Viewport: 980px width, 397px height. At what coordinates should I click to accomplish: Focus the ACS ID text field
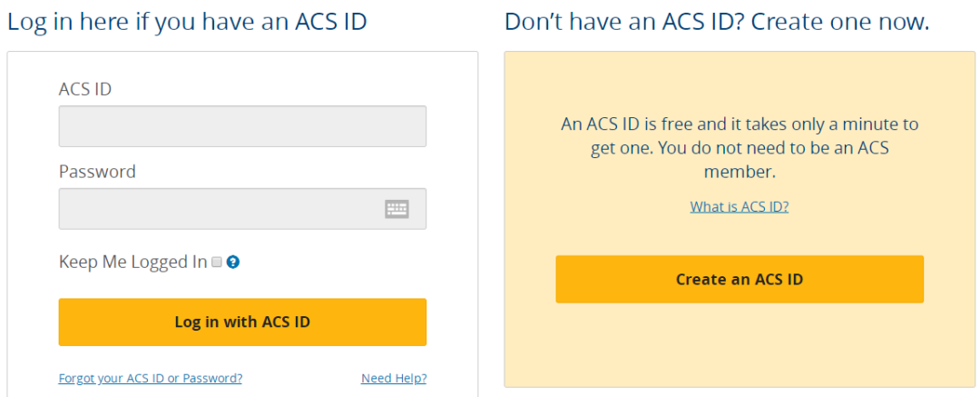click(x=242, y=126)
